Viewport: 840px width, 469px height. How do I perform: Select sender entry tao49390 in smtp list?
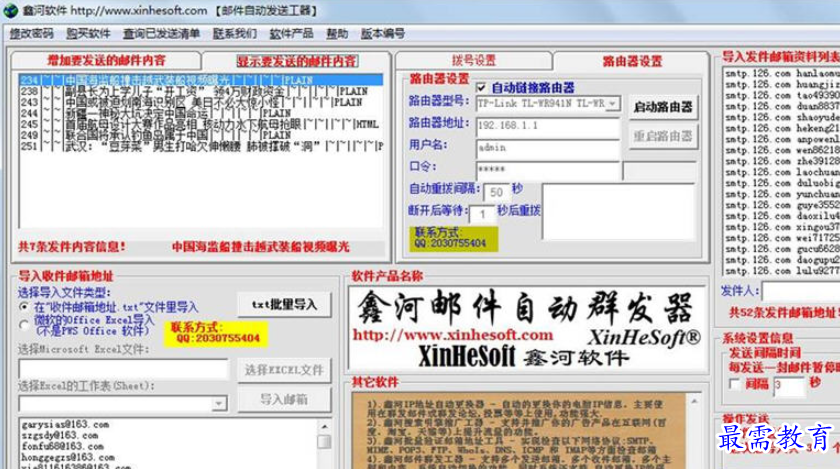[x=782, y=95]
